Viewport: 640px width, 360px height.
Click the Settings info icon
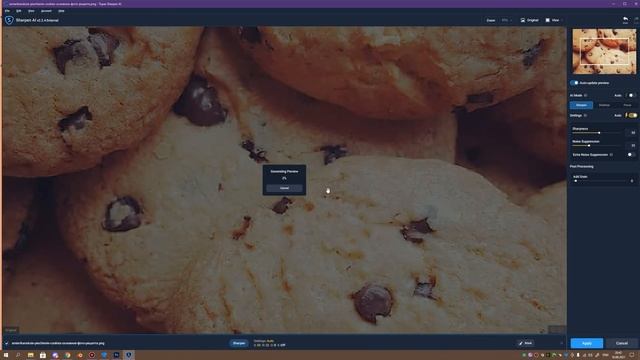585,116
